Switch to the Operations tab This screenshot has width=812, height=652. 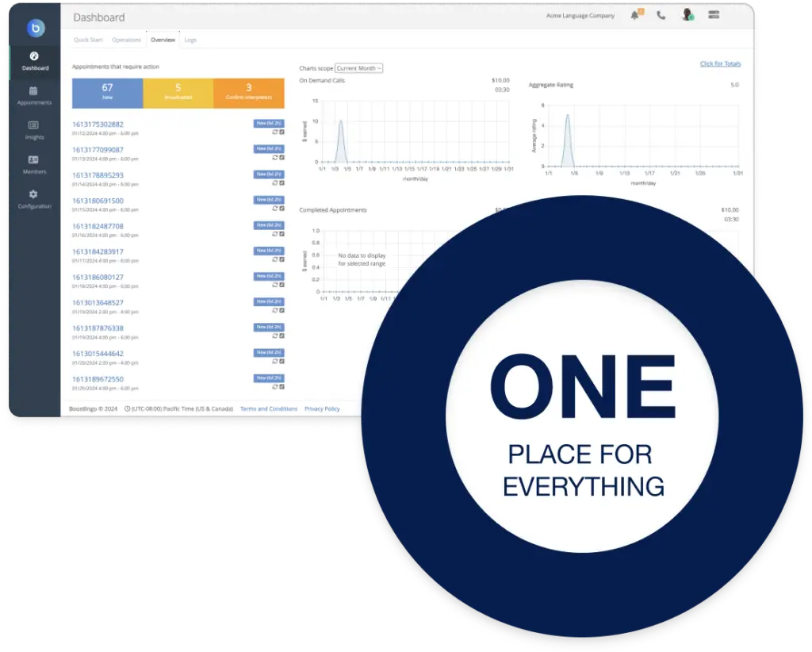click(x=126, y=40)
